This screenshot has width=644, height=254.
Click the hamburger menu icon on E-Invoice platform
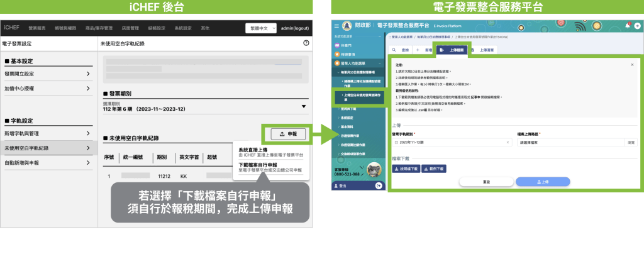[336, 26]
